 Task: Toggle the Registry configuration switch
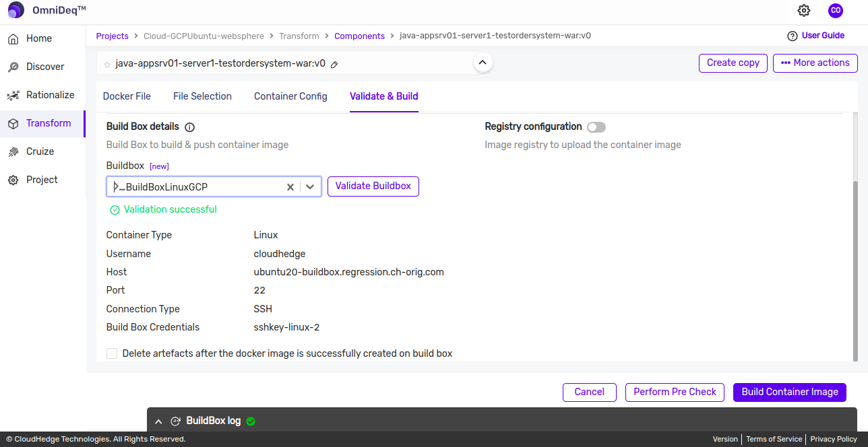[x=596, y=127]
